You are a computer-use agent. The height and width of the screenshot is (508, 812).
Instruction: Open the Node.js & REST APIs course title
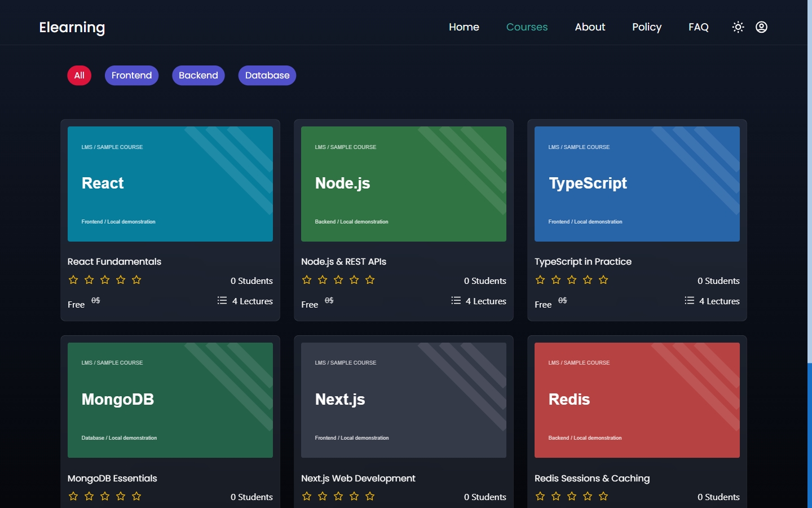click(x=344, y=261)
